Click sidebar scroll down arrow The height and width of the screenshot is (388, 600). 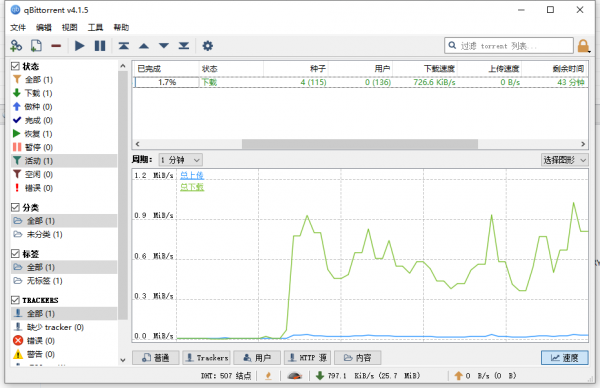point(123,360)
